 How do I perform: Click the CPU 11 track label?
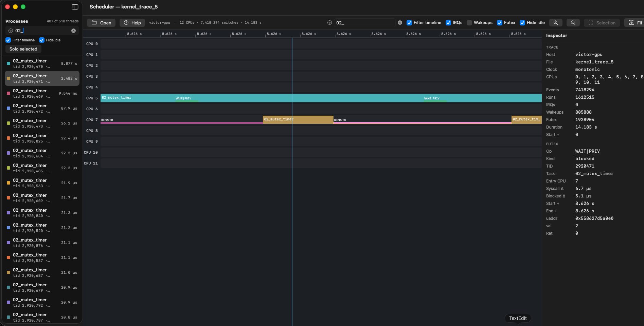[91, 163]
